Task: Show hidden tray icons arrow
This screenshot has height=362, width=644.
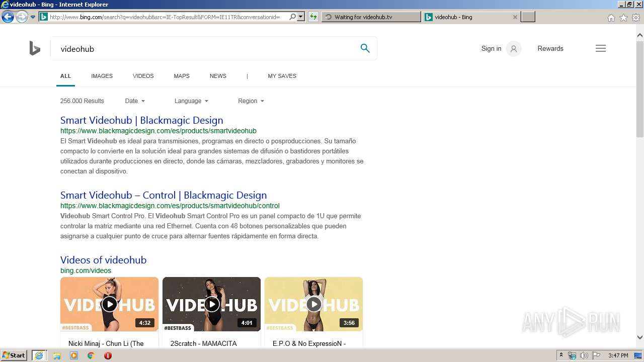Action: [x=561, y=355]
